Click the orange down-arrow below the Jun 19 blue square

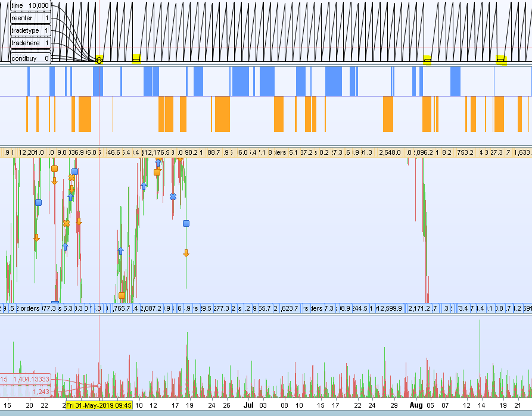tap(186, 253)
